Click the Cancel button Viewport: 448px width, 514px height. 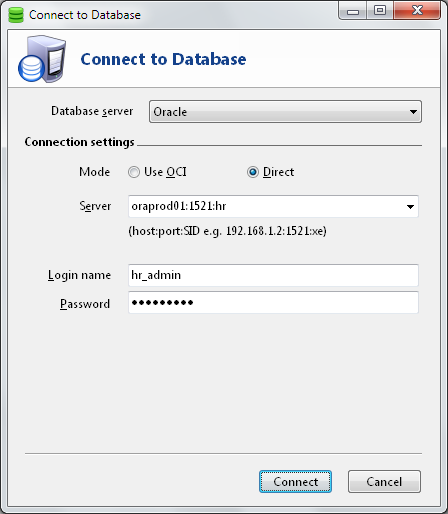click(x=384, y=482)
